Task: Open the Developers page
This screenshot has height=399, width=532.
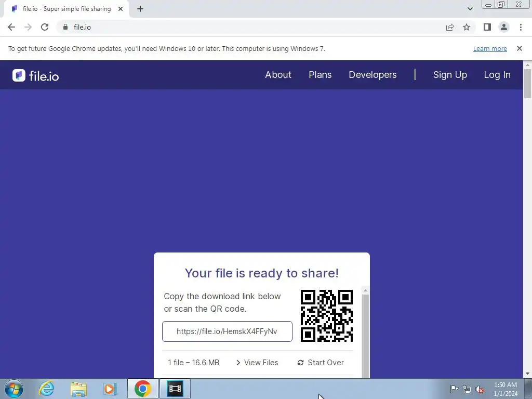Action: click(373, 75)
